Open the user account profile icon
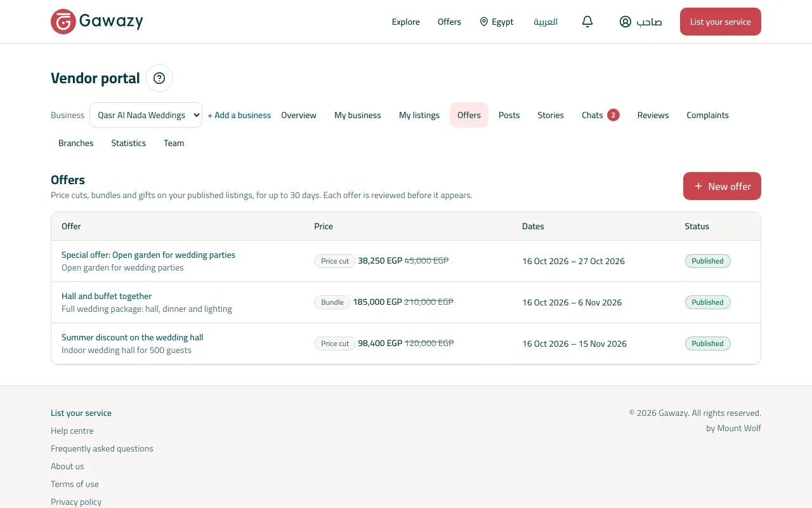This screenshot has height=508, width=812. click(x=625, y=22)
